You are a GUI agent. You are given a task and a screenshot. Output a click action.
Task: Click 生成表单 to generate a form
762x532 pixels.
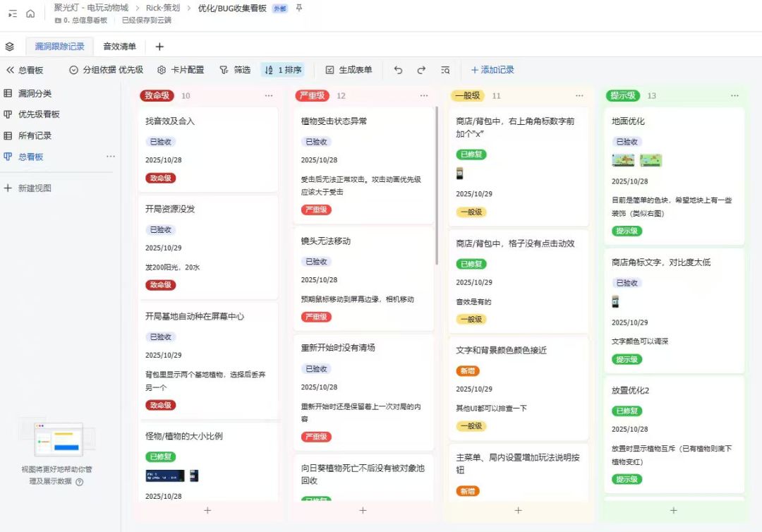tap(349, 70)
